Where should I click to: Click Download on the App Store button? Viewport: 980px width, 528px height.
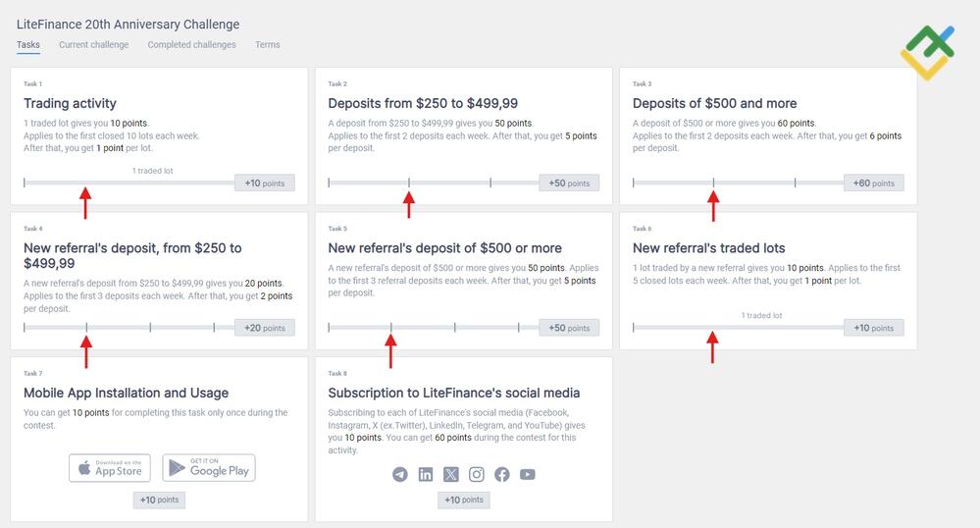pyautogui.click(x=110, y=468)
